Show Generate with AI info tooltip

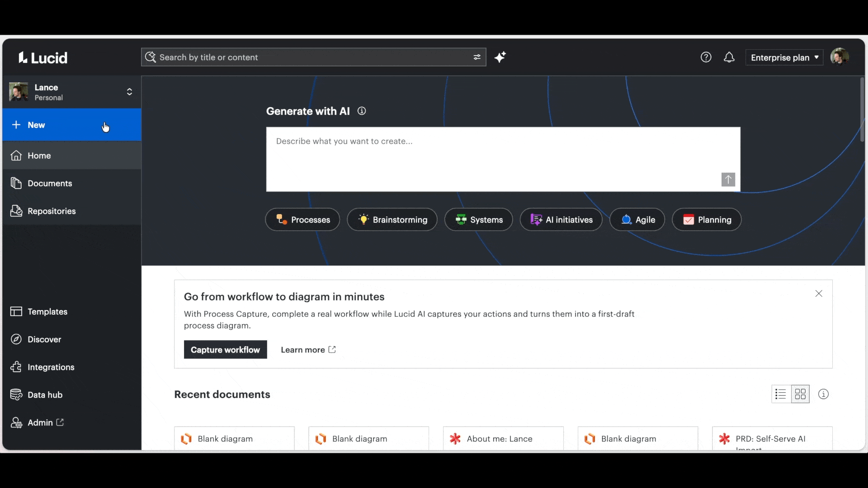[362, 111]
